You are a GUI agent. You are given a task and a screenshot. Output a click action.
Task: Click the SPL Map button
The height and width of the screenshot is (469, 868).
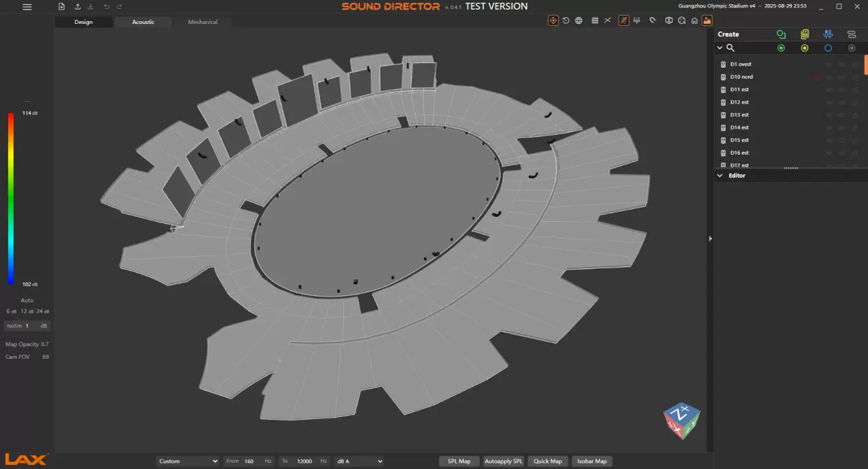[459, 461]
